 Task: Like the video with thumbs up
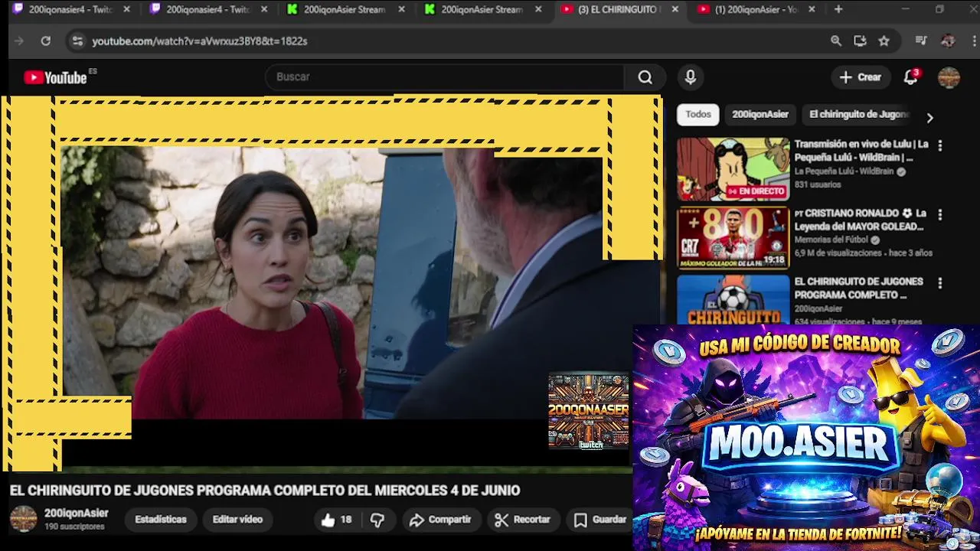(337, 520)
